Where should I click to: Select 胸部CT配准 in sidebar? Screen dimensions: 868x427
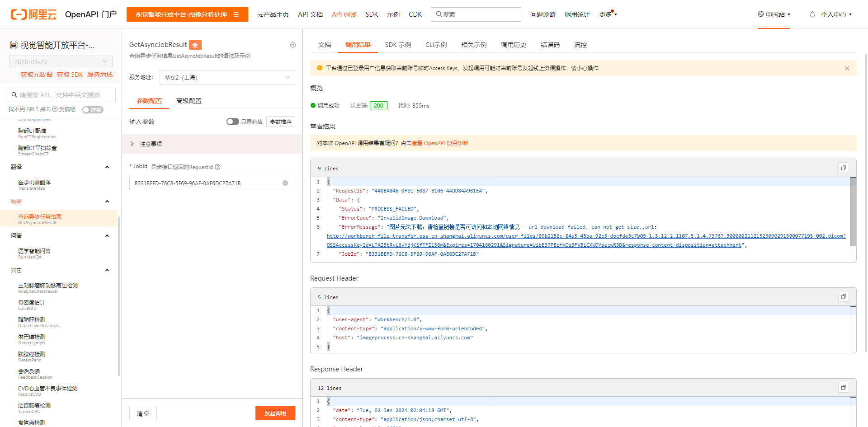click(x=37, y=133)
